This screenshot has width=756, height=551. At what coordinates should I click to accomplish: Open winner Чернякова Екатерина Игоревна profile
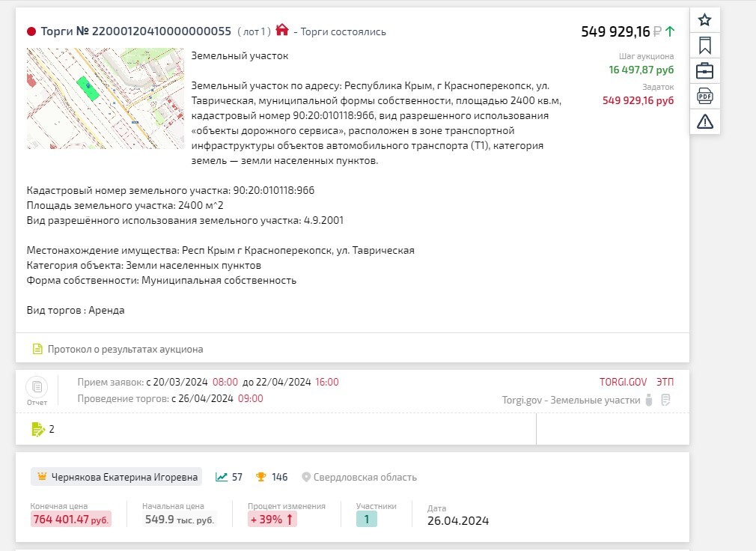point(124,477)
